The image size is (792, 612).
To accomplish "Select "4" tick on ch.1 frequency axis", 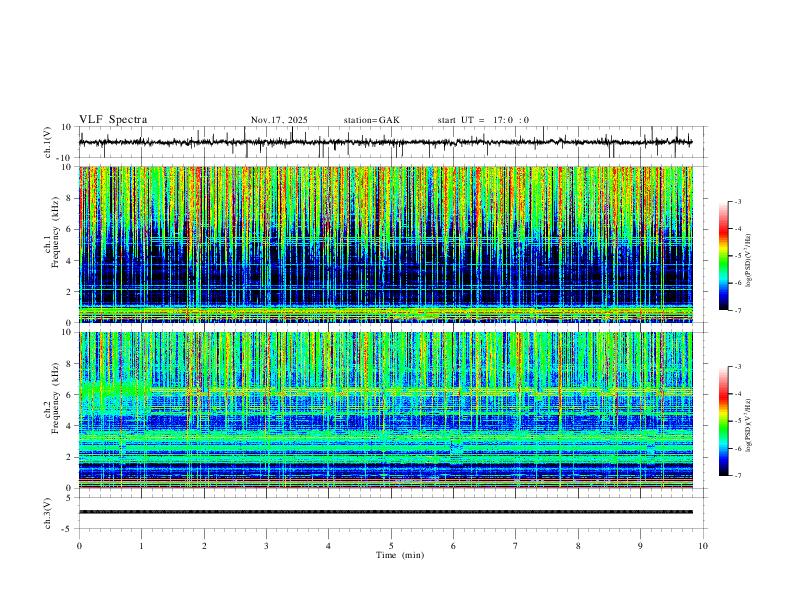I will coord(69,261).
